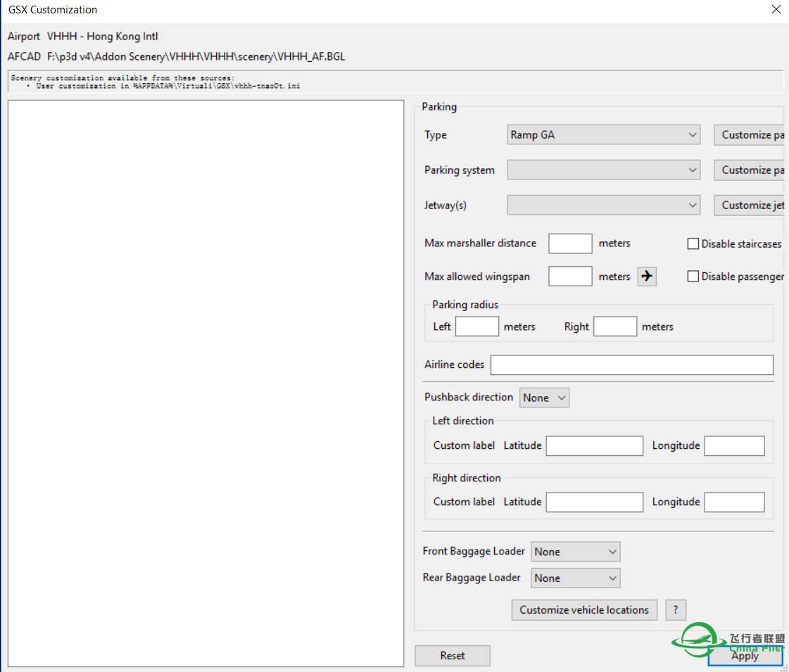Click the Customize button next to Jetway(s)
This screenshot has height=672, width=789.
(x=750, y=205)
